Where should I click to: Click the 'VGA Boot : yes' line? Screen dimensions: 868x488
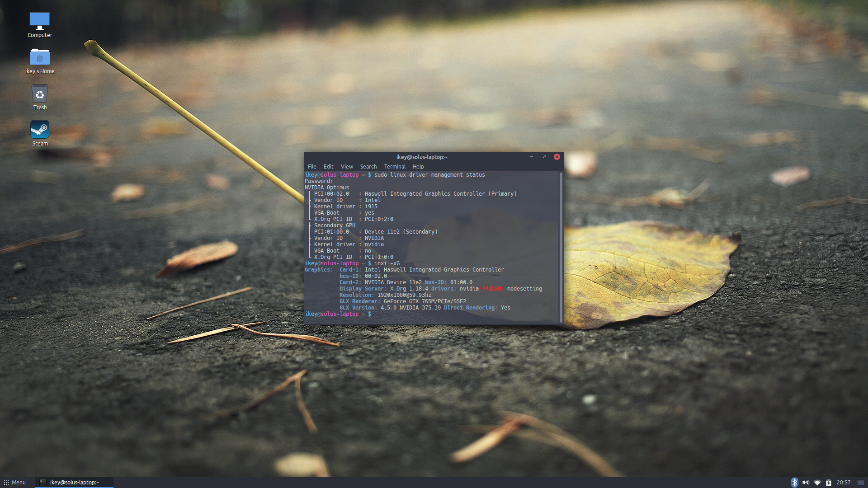point(344,213)
